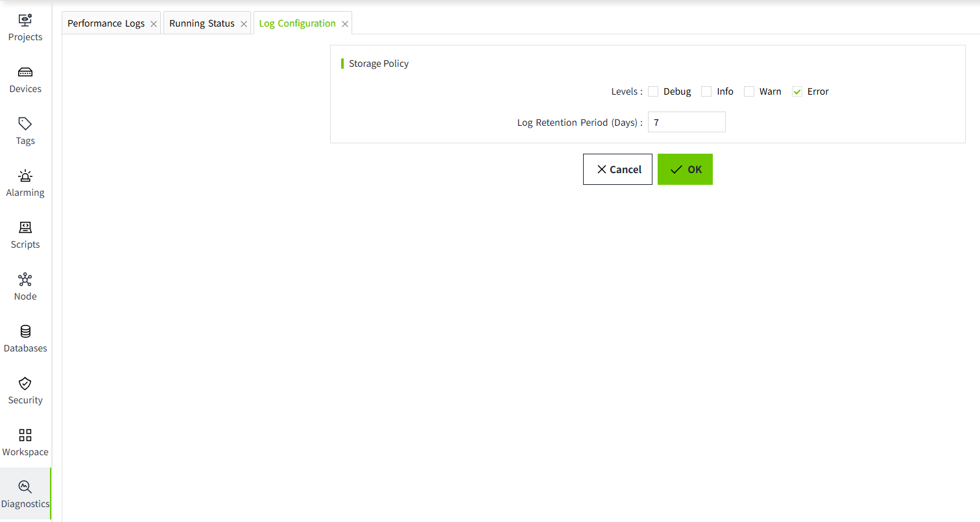Open the Workspace grid icon
This screenshot has height=522, width=980.
[25, 435]
